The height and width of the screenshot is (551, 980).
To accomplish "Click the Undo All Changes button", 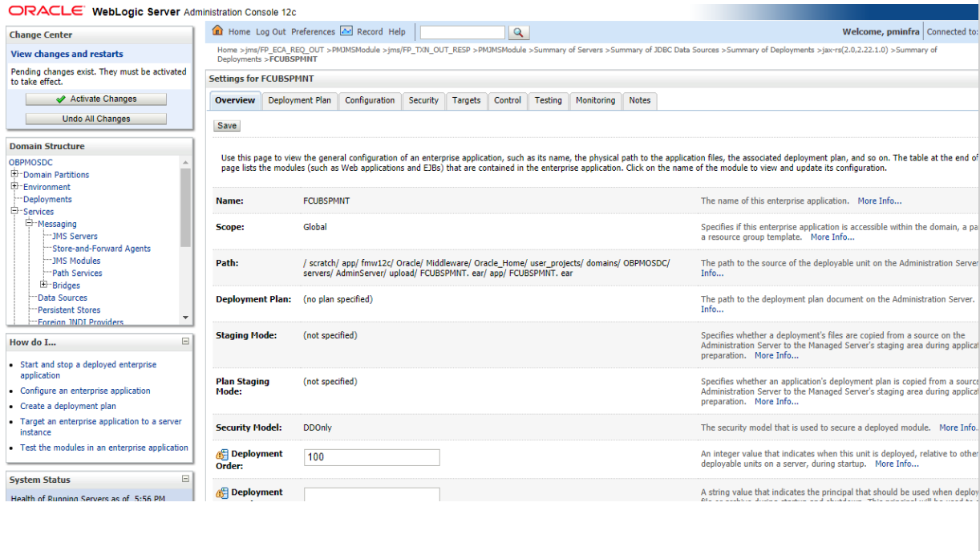I will click(x=96, y=119).
